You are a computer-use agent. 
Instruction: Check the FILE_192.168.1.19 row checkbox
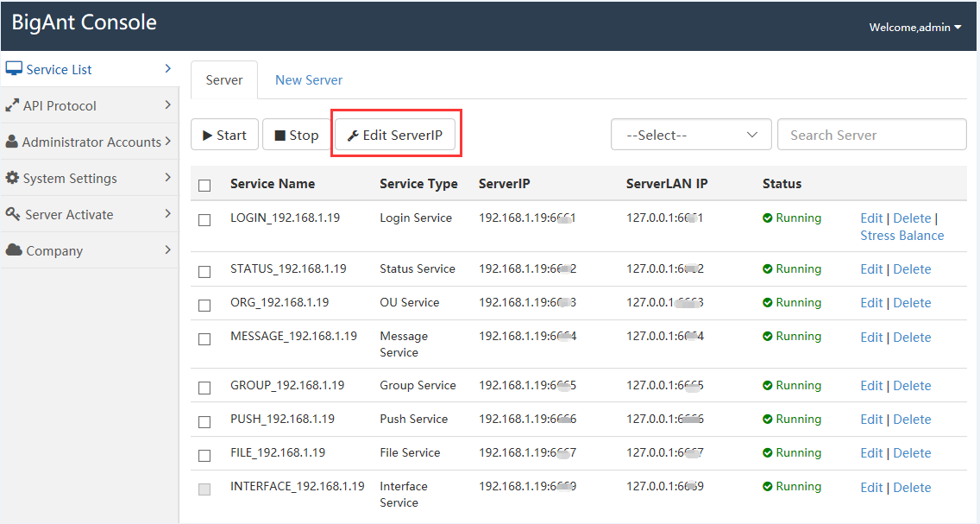[204, 456]
